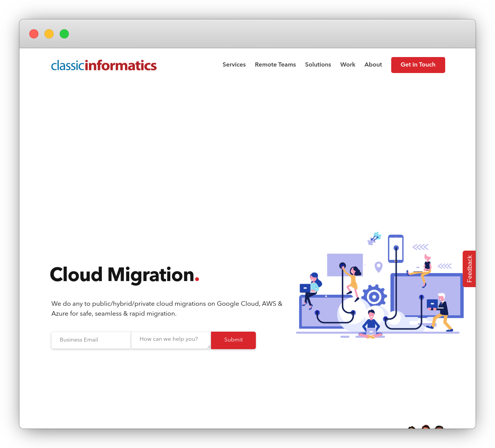
Task: Open the About menu
Action: [x=373, y=65]
